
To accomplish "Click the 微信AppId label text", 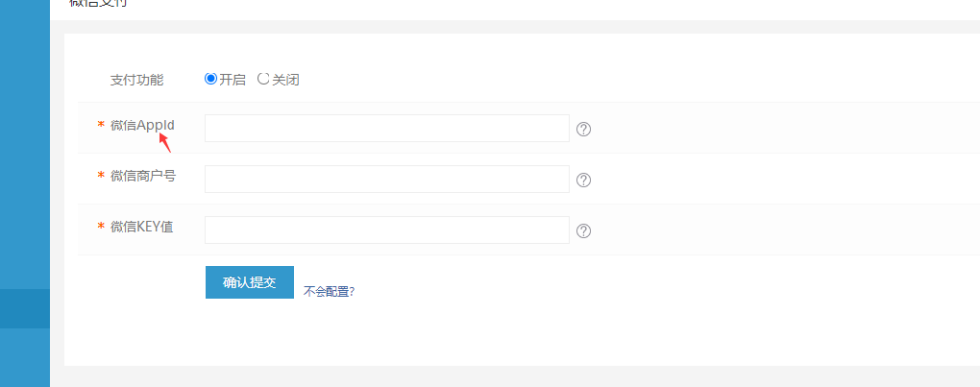I will click(142, 125).
